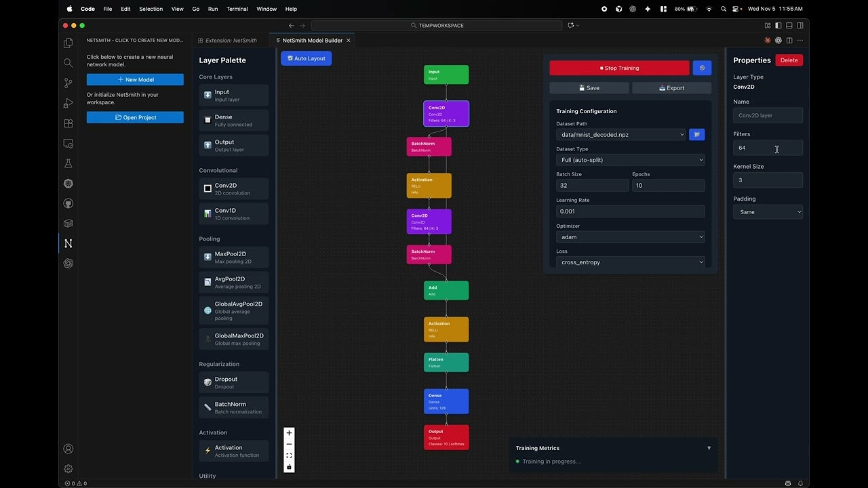Viewport: 868px width, 488px height.
Task: Open the Terminal menu
Action: click(x=237, y=9)
